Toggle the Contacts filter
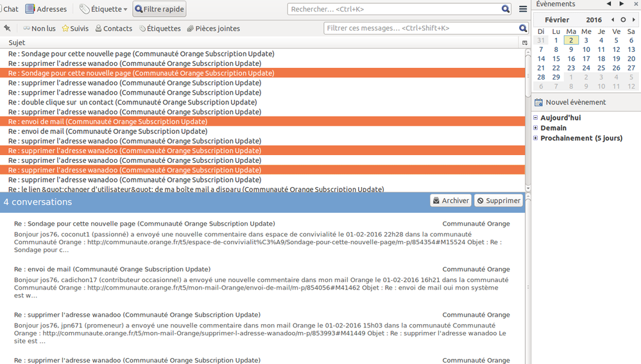 click(114, 29)
